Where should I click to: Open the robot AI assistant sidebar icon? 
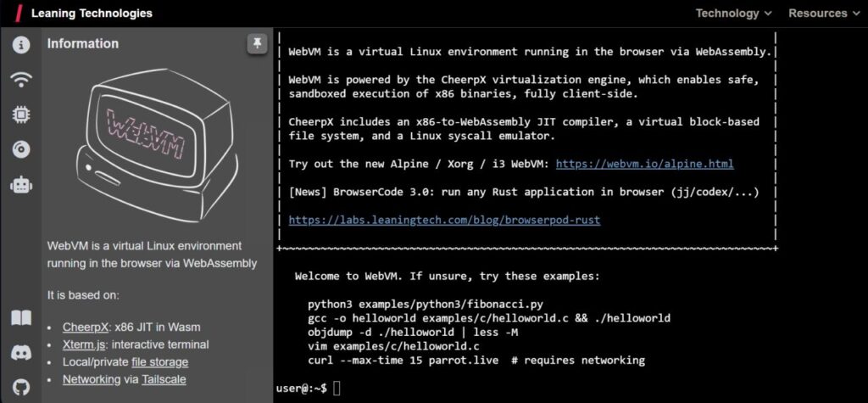[x=20, y=184]
